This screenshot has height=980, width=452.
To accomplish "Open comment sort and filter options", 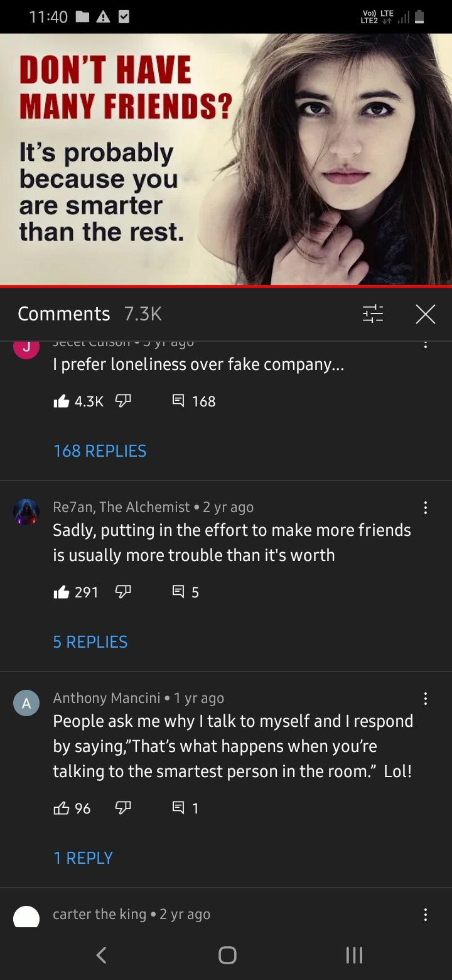I will coord(373,313).
